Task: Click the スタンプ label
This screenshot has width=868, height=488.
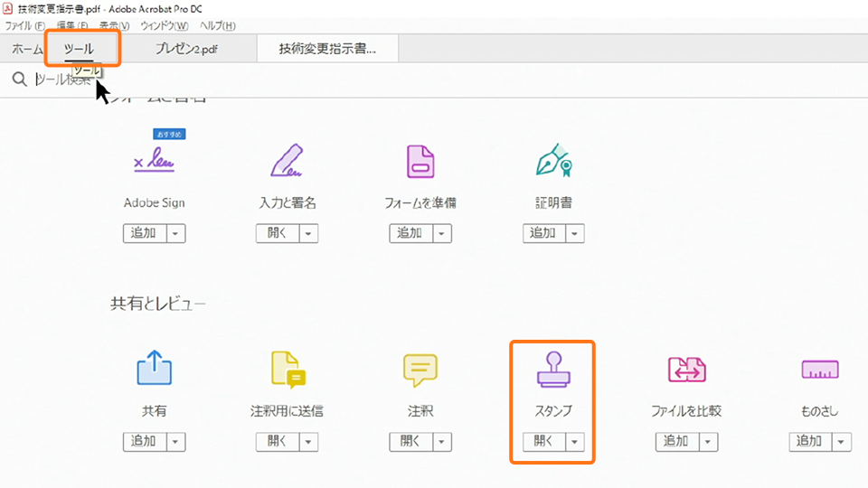Action: coord(553,411)
